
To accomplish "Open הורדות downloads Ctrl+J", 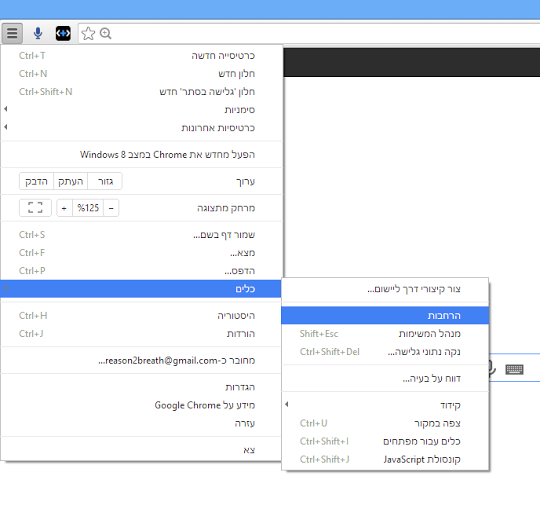I will click(x=141, y=333).
